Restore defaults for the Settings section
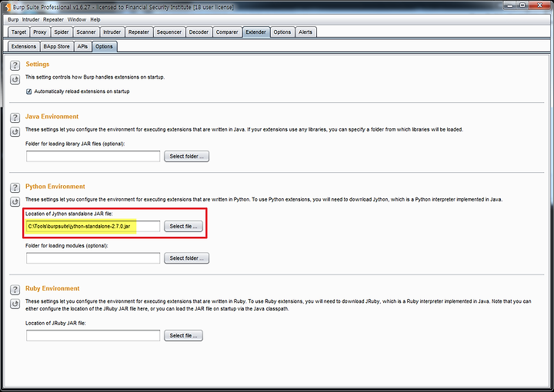The width and height of the screenshot is (554, 392). [x=15, y=79]
